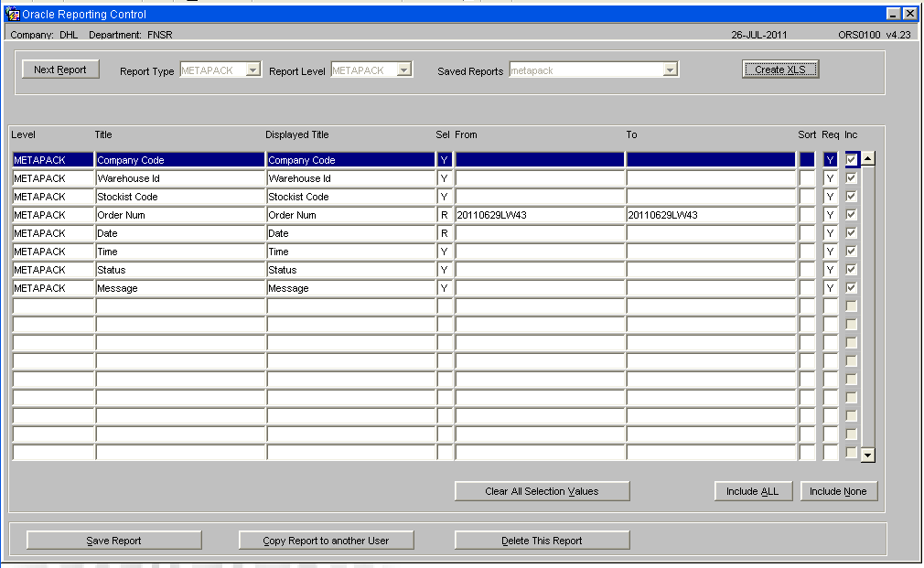This screenshot has width=924, height=568.
Task: Open the Report Level dropdown
Action: [403, 70]
